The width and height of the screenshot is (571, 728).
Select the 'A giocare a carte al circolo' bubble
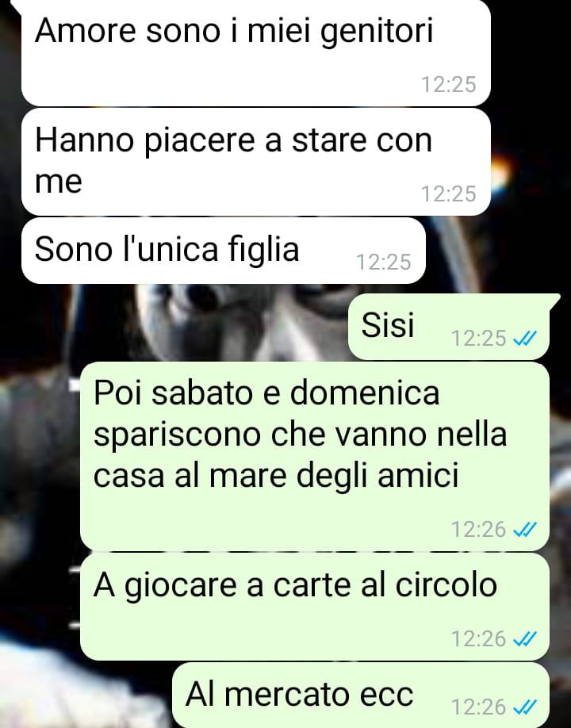(315, 607)
